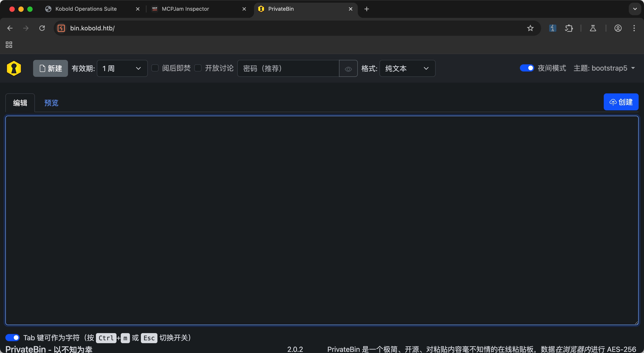The height and width of the screenshot is (353, 644).
Task: Click the 格式 label text
Action: tap(369, 68)
